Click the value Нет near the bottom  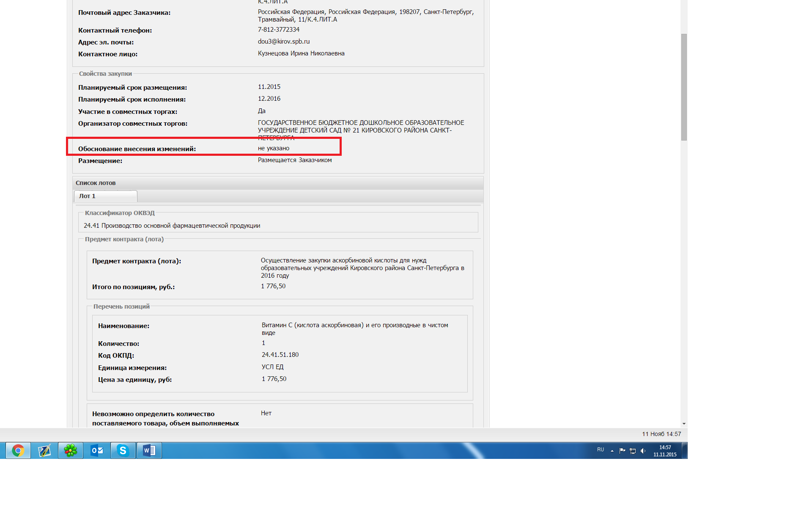point(266,413)
